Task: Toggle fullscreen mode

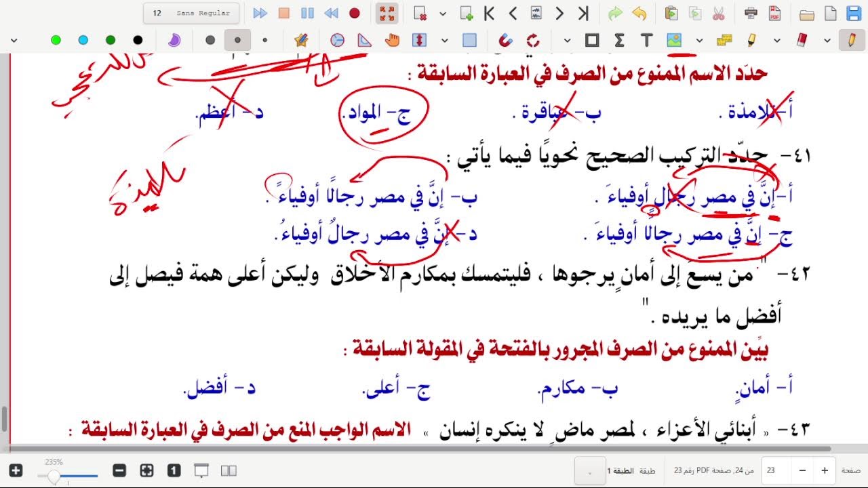Action: tap(387, 14)
